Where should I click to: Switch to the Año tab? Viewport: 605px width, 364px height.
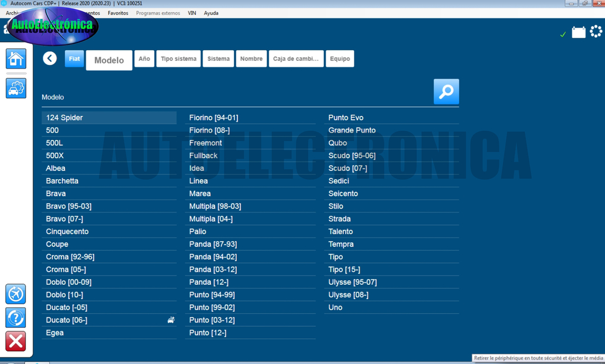144,58
